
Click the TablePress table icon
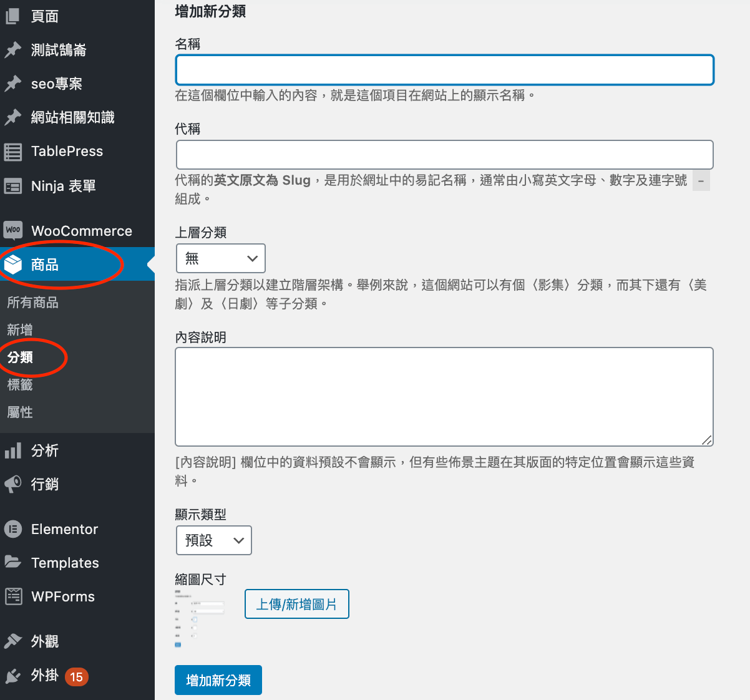click(13, 152)
